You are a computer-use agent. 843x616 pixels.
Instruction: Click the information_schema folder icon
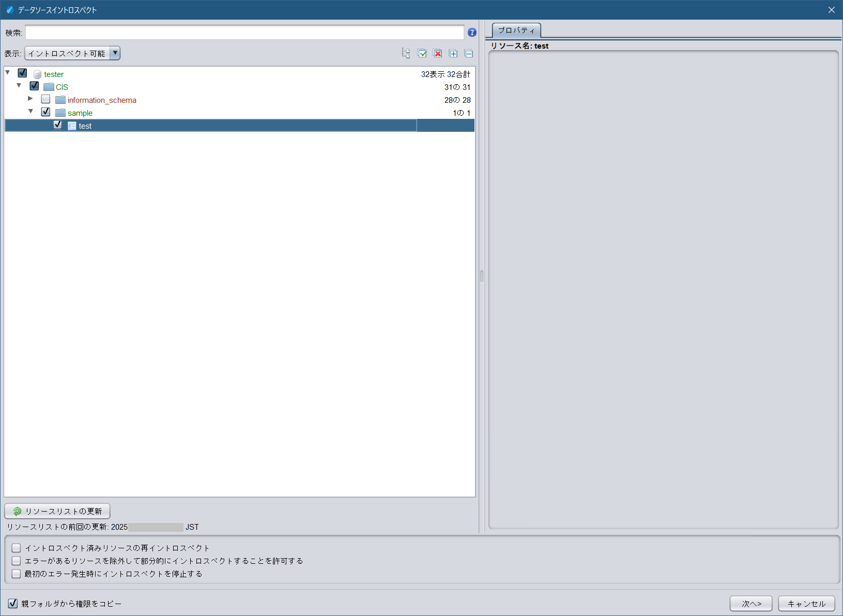click(x=60, y=100)
